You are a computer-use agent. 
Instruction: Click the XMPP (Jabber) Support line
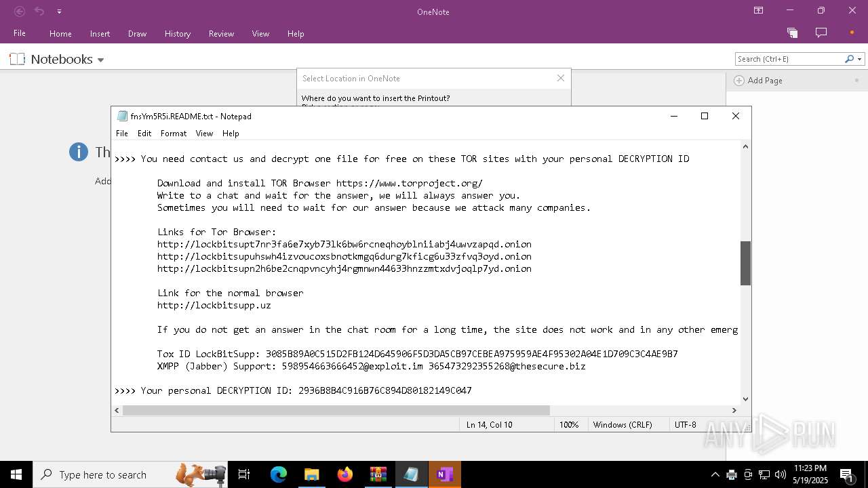[372, 366]
